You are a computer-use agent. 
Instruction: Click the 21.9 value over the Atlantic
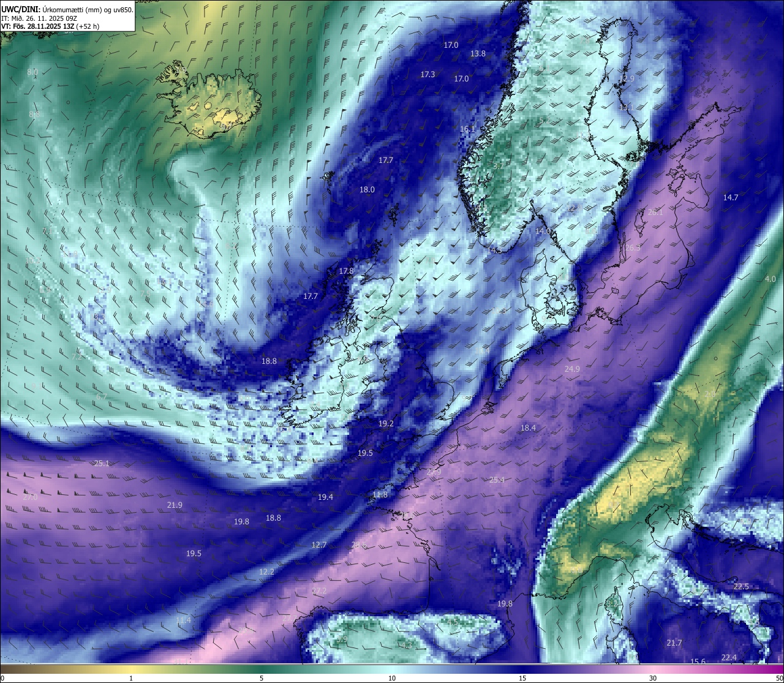[x=175, y=505]
